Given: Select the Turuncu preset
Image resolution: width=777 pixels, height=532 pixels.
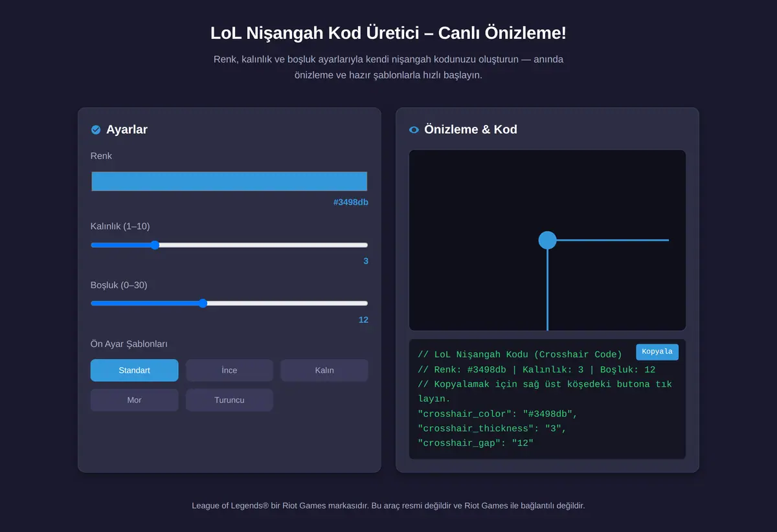Looking at the screenshot, I should tap(229, 400).
